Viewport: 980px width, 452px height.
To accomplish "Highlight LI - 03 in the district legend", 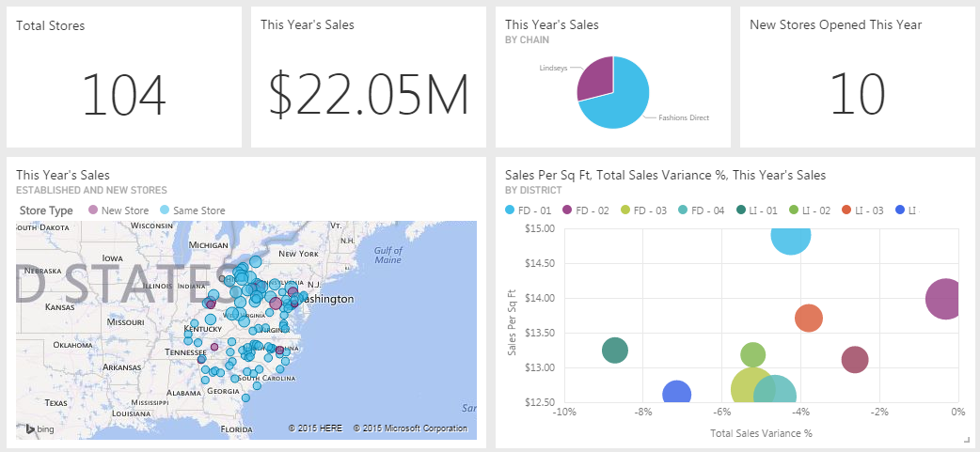I will 868,210.
